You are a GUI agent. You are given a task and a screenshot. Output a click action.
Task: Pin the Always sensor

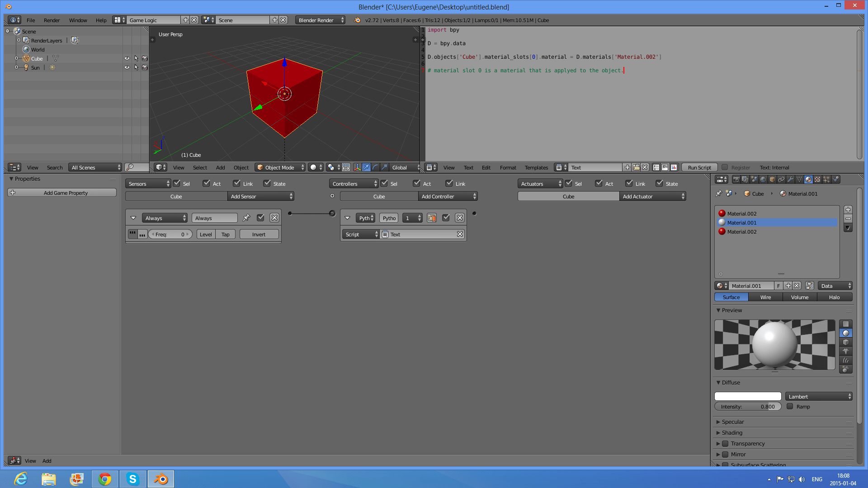pos(246,218)
